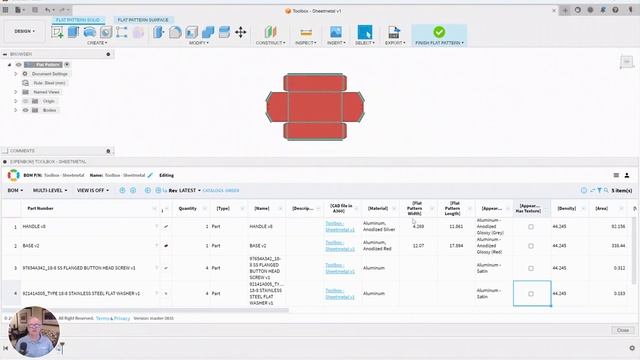
Task: Click the Redo arrow
Action: pyautogui.click(x=64, y=10)
